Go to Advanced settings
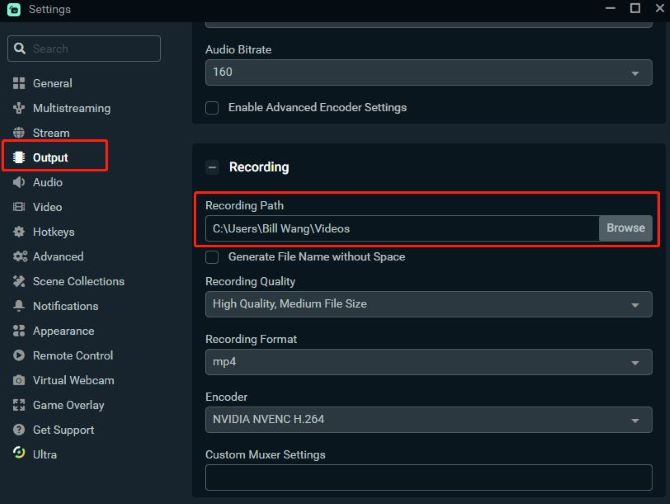Screen dimensions: 670x504 tap(58, 257)
